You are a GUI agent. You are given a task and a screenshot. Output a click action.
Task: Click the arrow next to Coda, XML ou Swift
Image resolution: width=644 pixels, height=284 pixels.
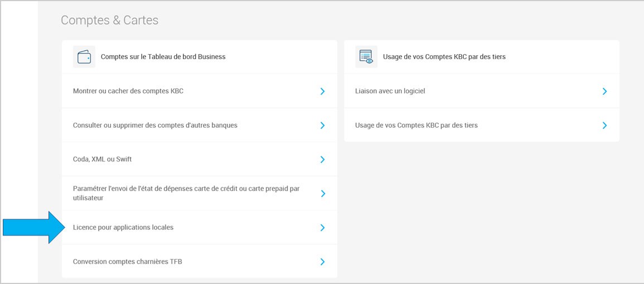pyautogui.click(x=322, y=160)
